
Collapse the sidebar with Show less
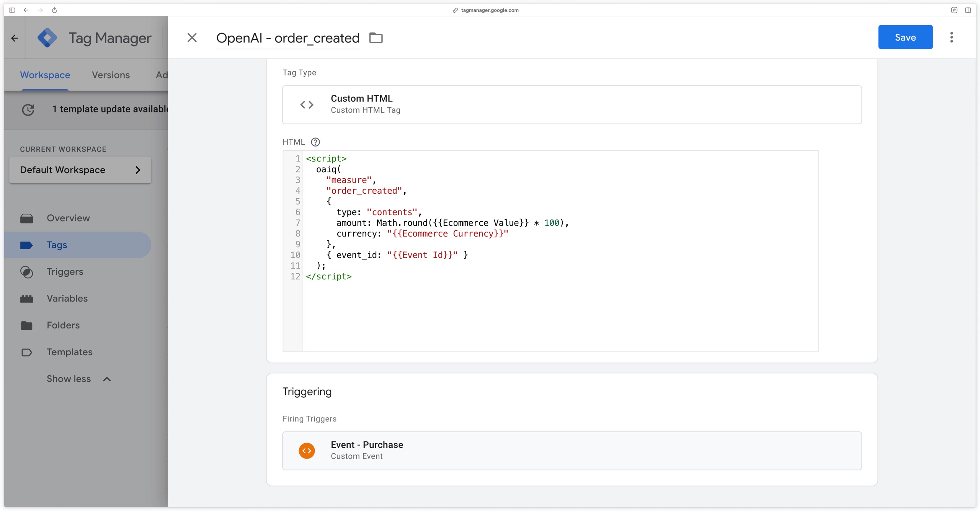pos(78,379)
